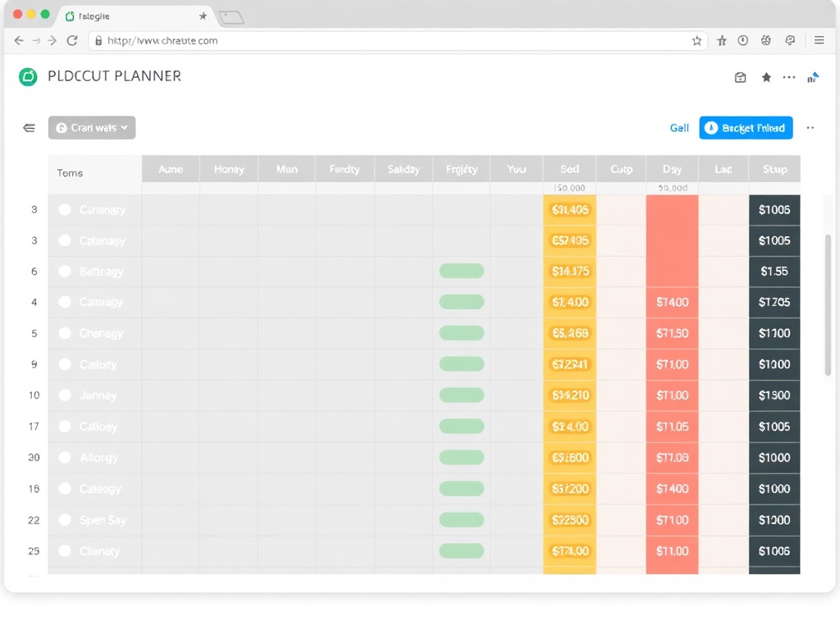Screen dimensions: 840x630
Task: Select the Satday column header
Action: click(404, 169)
